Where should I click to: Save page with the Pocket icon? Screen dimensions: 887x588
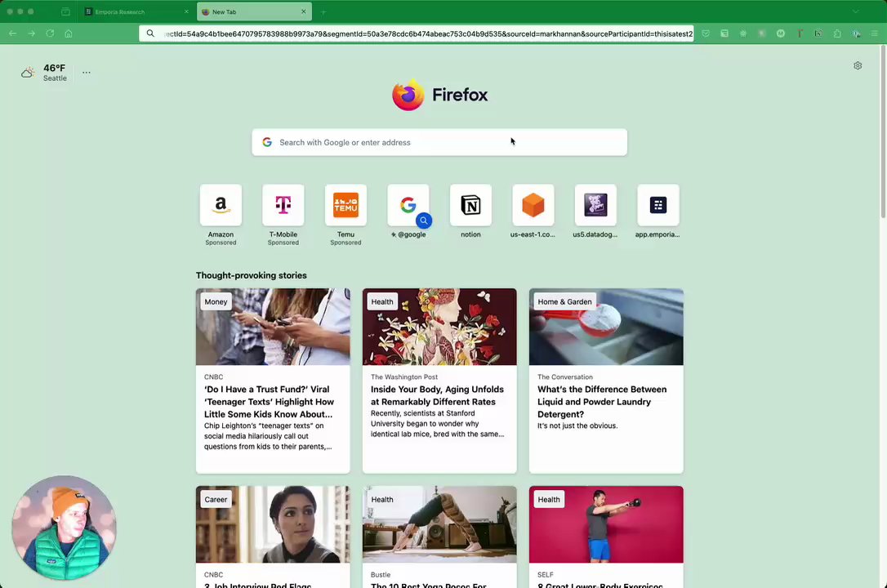tap(706, 33)
